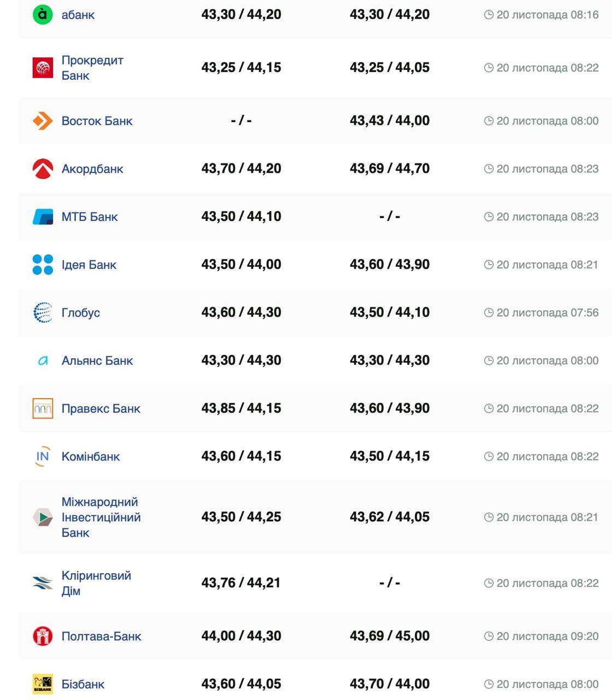The height and width of the screenshot is (700, 616).
Task: Click the red Акордбанк logo icon
Action: [x=43, y=169]
